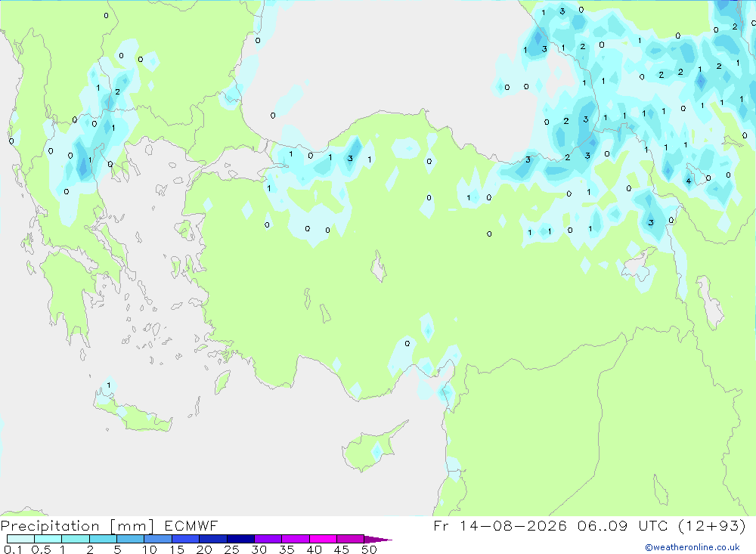Image resolution: width=756 pixels, height=554 pixels.
Task: Click the '4' precipitation value on map
Action: click(x=689, y=181)
